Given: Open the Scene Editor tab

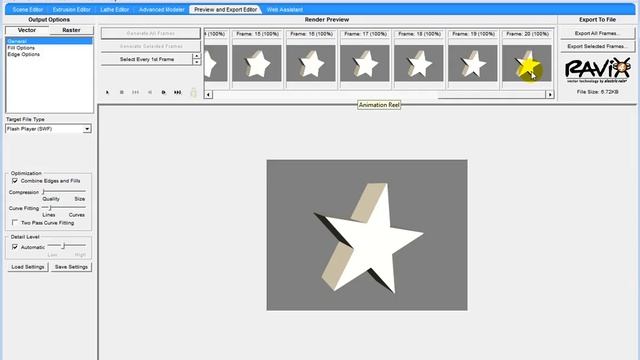Looking at the screenshot, I should point(28,9).
